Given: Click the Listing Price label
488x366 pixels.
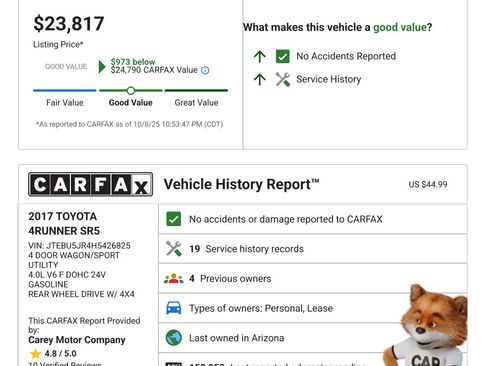Looking at the screenshot, I should [58, 44].
